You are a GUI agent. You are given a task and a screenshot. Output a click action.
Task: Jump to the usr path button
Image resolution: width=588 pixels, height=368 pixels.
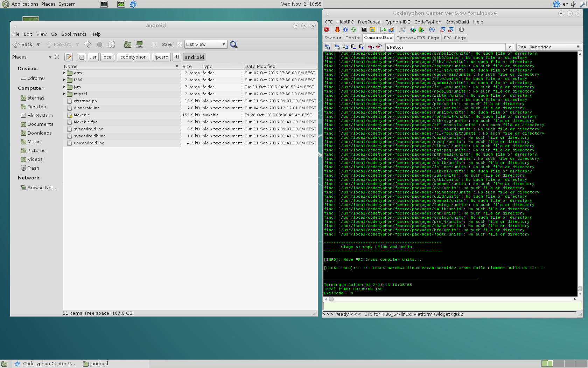[x=93, y=57]
